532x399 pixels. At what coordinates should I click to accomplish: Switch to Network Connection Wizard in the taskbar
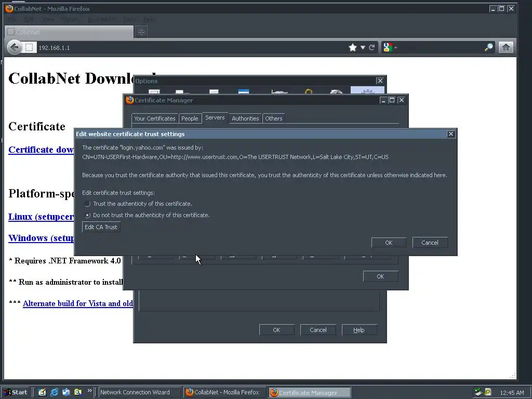[x=140, y=392]
